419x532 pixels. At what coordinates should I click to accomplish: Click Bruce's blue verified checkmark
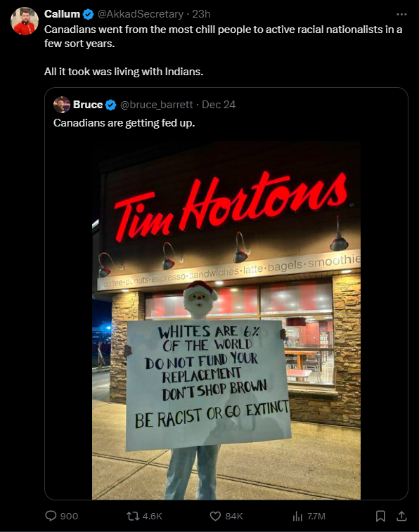pyautogui.click(x=110, y=105)
